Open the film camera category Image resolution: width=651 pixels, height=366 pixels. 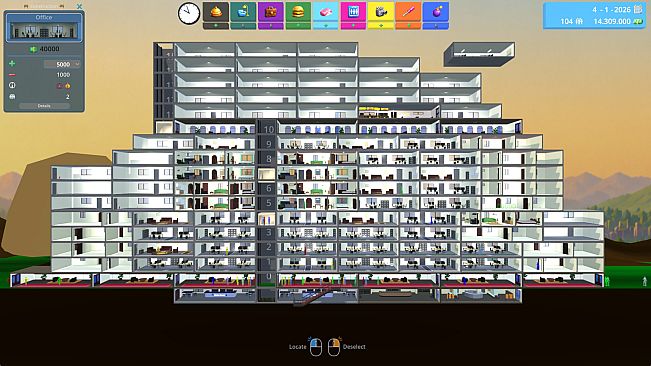[x=381, y=12]
